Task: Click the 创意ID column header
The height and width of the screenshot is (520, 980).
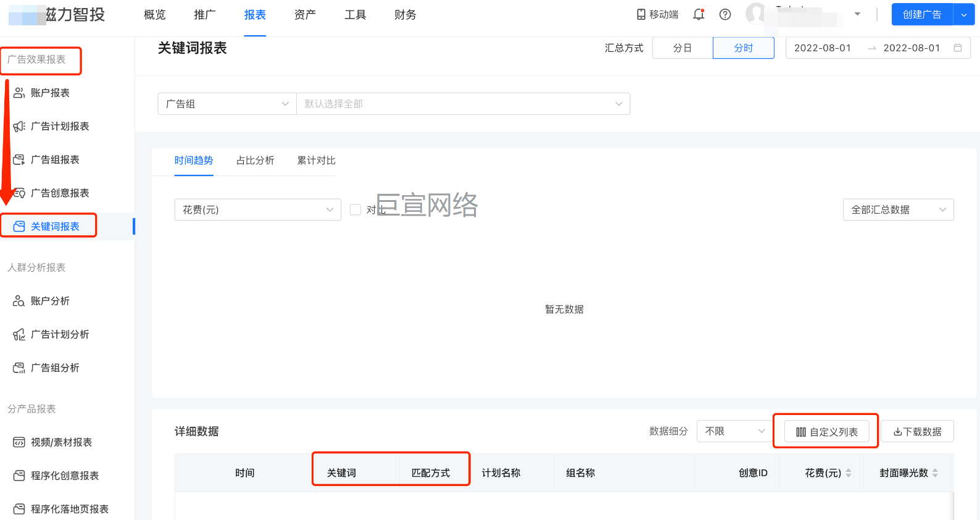Action: [753, 473]
